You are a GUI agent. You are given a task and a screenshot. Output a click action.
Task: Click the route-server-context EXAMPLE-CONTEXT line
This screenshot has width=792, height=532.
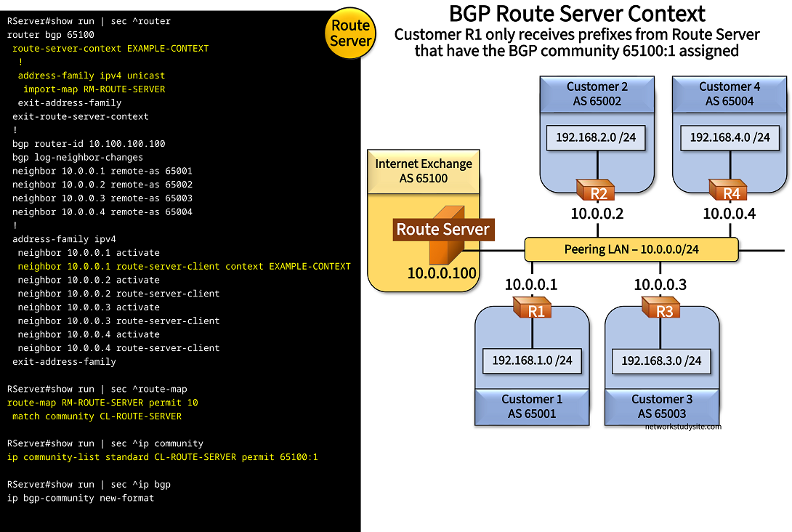(110, 49)
